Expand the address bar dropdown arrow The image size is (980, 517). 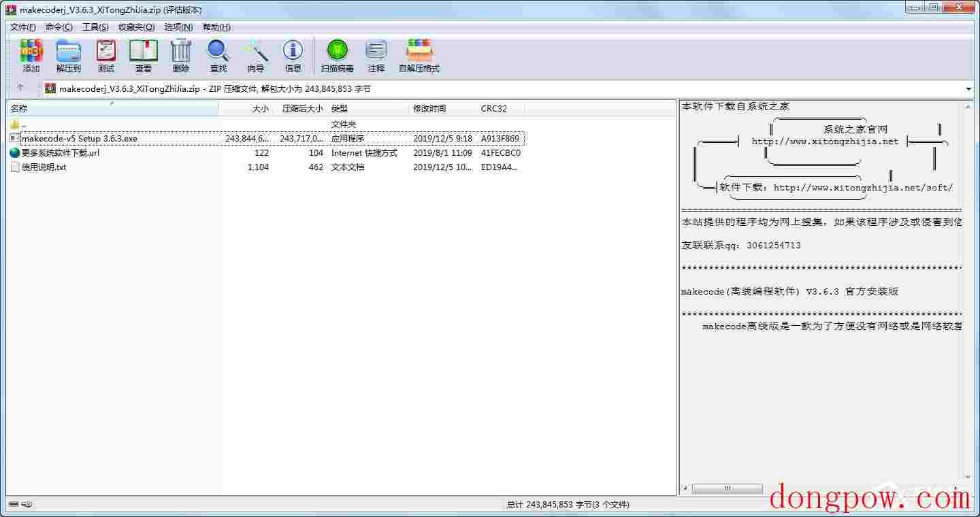968,89
